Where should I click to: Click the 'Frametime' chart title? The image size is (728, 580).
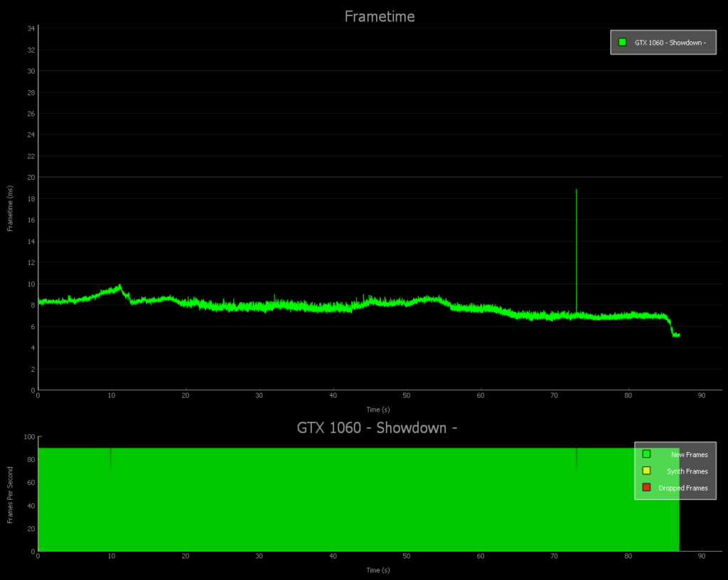380,16
